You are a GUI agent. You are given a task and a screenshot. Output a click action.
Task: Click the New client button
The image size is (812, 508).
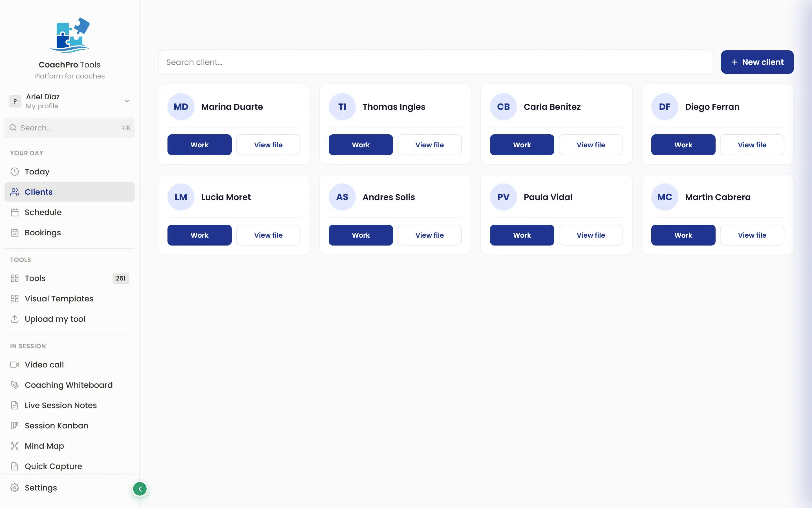(x=757, y=62)
